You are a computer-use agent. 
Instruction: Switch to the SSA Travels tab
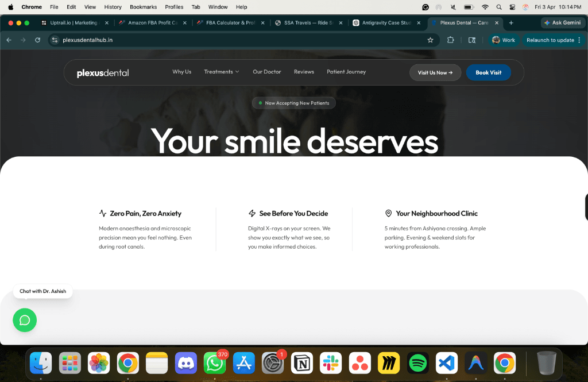308,23
